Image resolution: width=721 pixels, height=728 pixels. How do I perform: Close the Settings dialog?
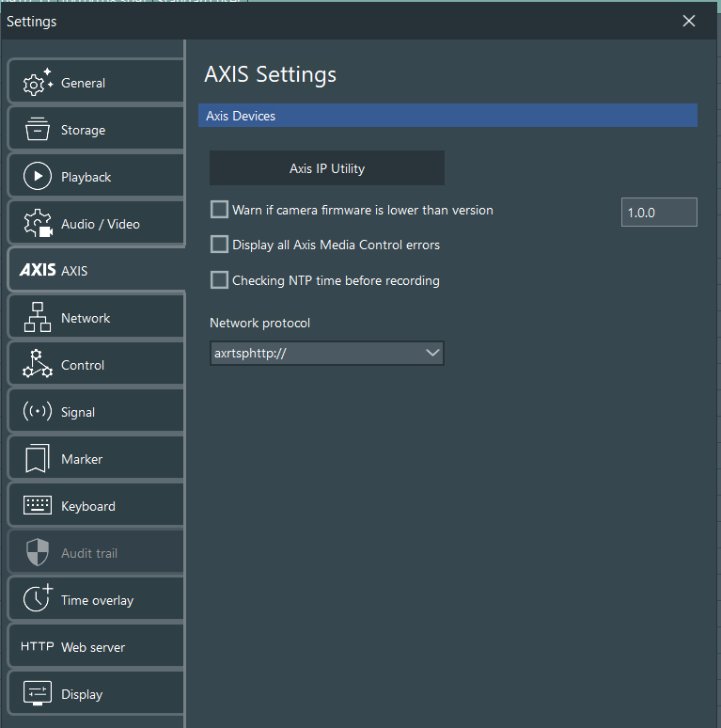pos(689,21)
